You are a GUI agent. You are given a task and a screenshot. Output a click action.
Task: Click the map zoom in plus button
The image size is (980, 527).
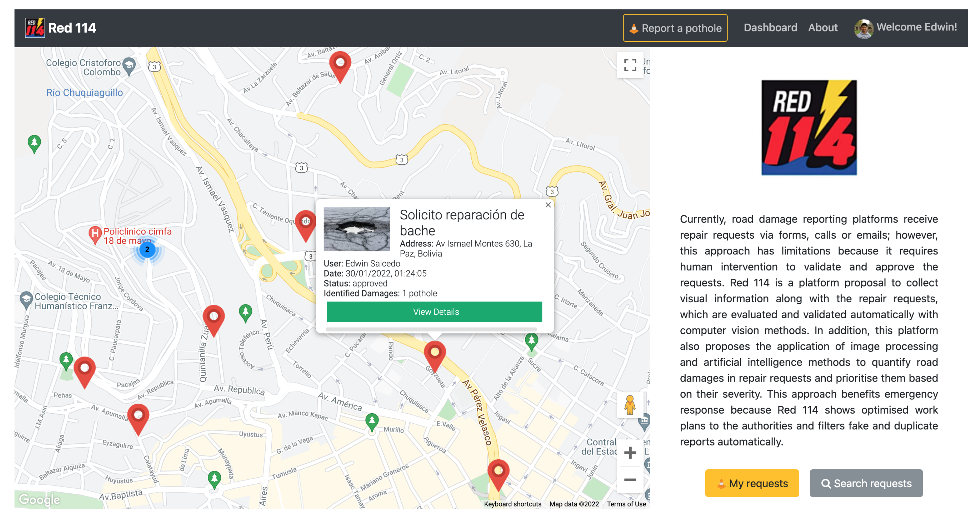[x=630, y=452]
